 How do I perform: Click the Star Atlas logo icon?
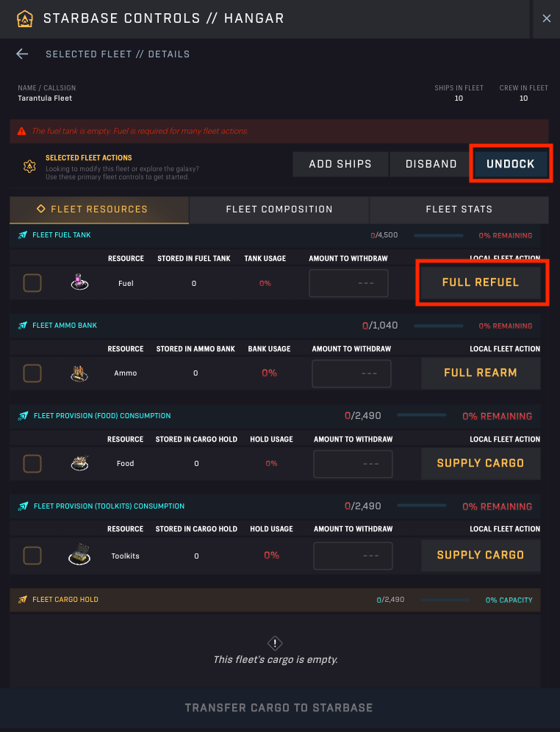click(24, 18)
